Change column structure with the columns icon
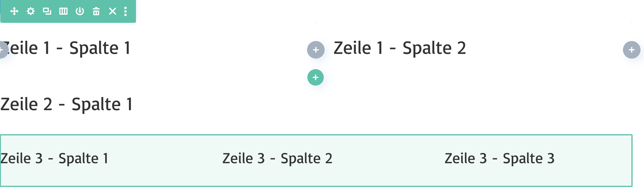The image size is (644, 194). [x=63, y=11]
